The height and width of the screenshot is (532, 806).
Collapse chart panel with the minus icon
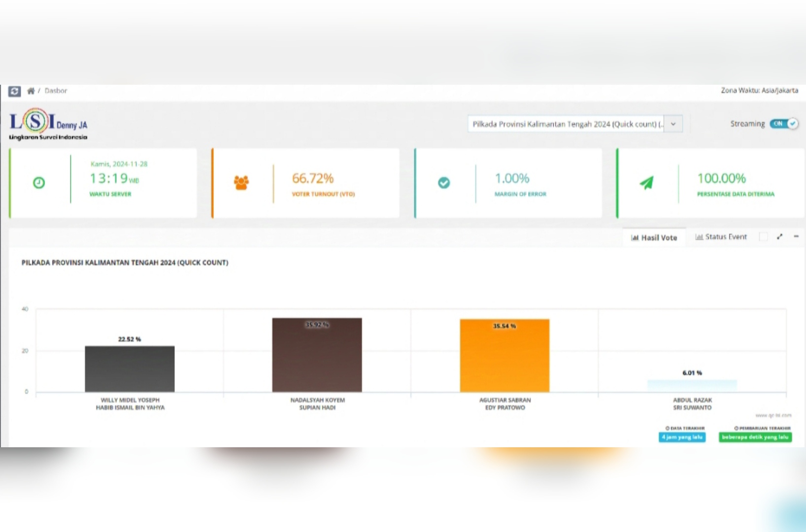pos(796,237)
